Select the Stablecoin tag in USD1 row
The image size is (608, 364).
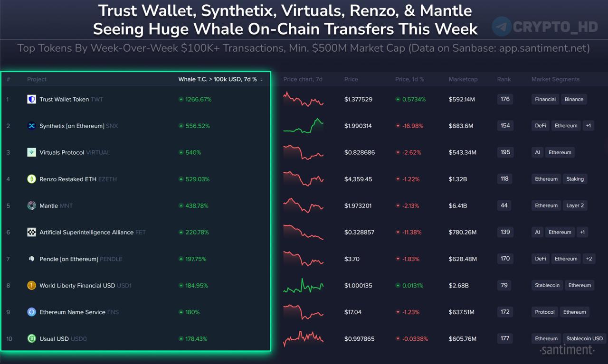click(x=547, y=285)
